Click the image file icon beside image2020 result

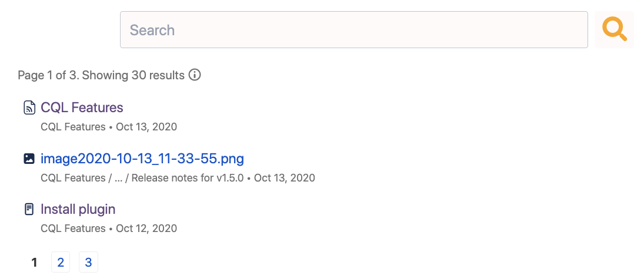pos(29,159)
